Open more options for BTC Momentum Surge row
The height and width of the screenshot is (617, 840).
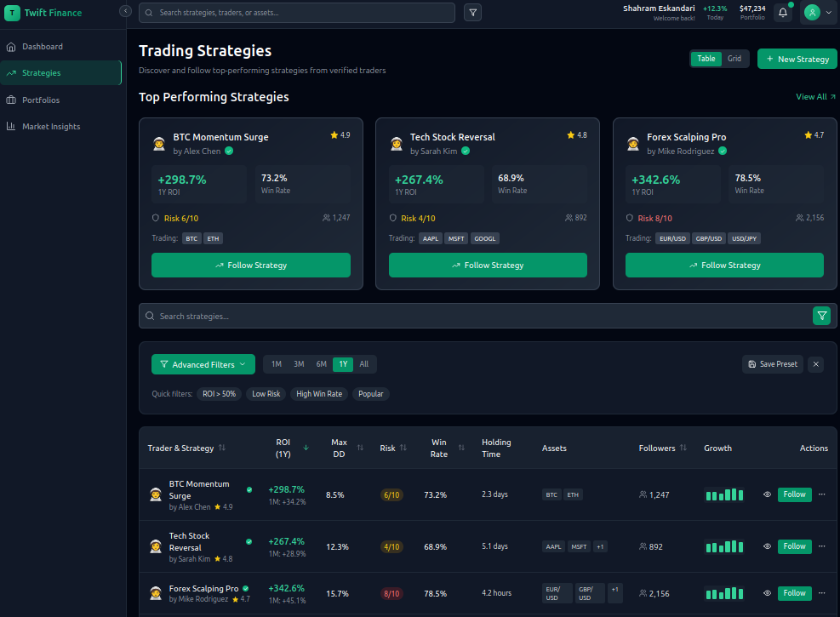tap(821, 494)
